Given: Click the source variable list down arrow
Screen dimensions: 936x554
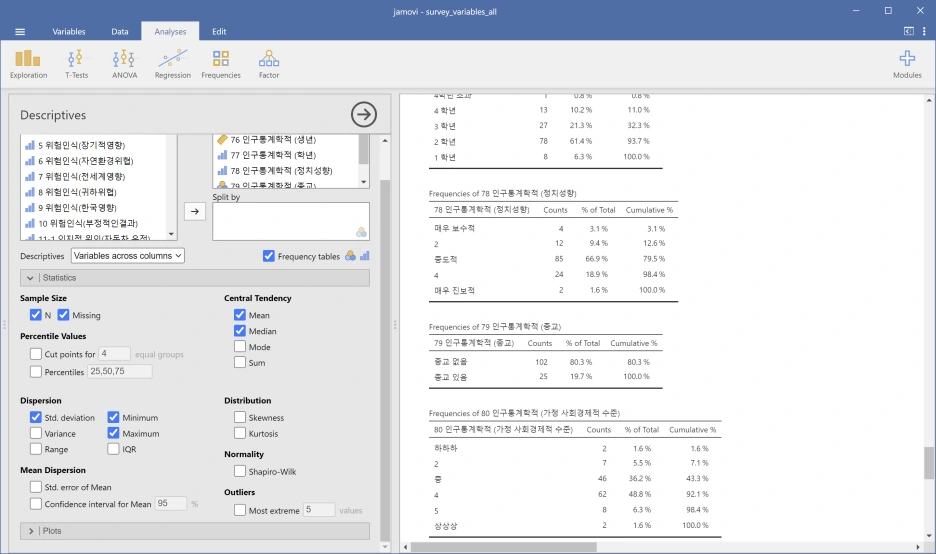Looking at the screenshot, I should coord(172,234).
